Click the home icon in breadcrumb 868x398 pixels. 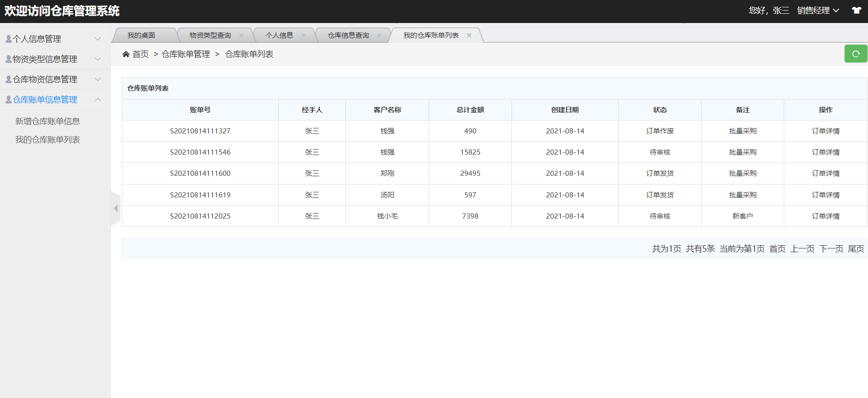(x=126, y=54)
